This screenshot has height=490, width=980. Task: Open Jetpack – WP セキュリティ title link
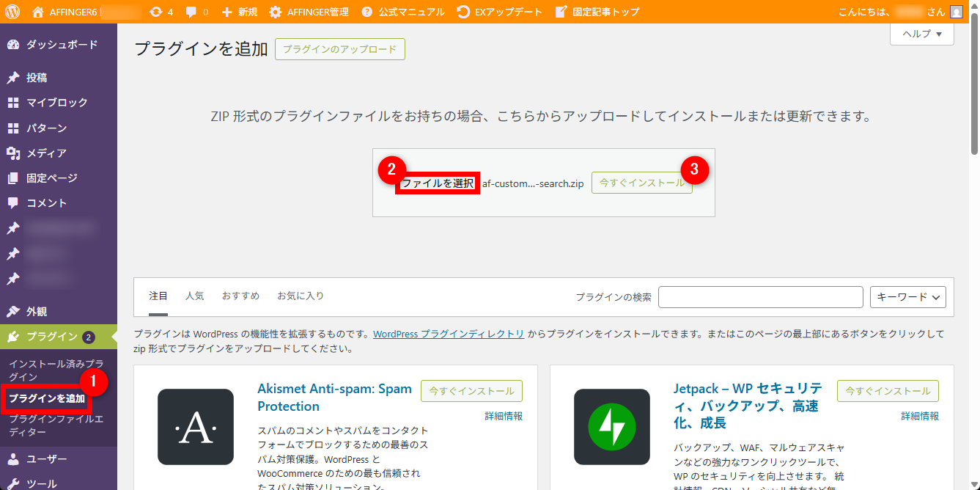tap(748, 406)
